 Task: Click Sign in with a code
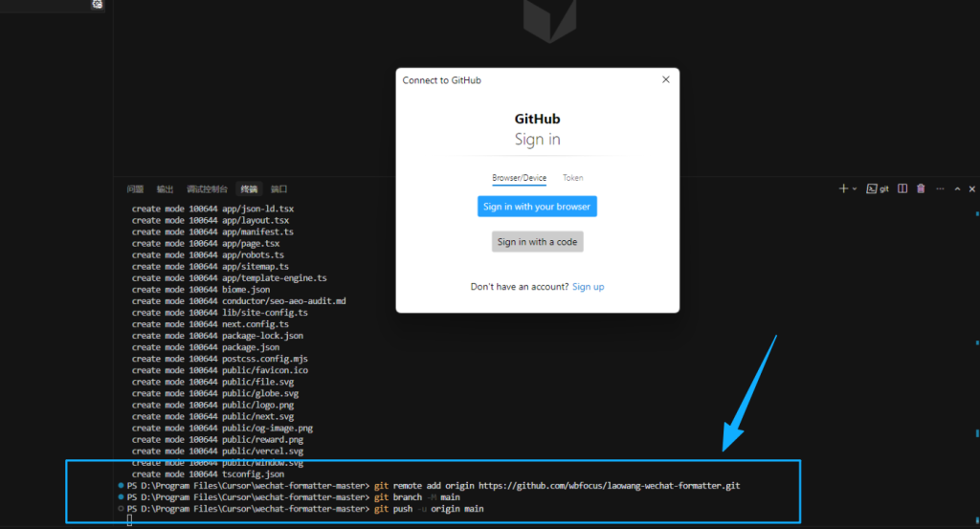(x=537, y=242)
